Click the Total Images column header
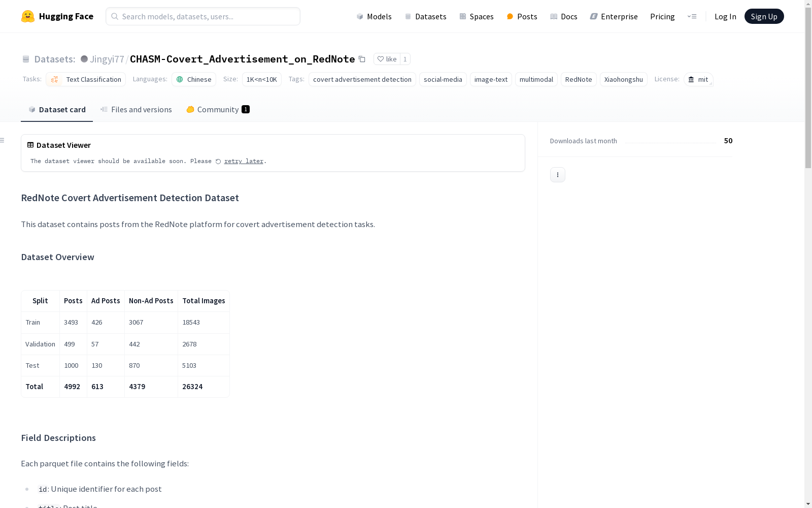 pyautogui.click(x=204, y=301)
